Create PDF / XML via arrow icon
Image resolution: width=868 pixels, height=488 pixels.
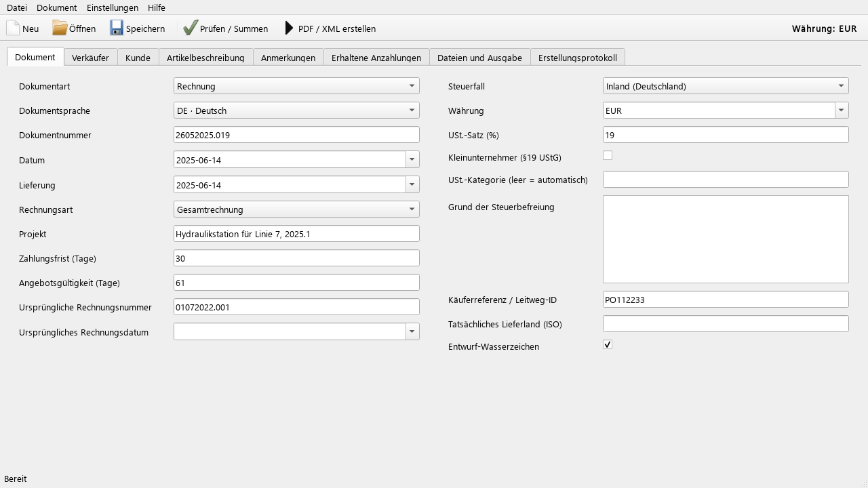coord(289,28)
